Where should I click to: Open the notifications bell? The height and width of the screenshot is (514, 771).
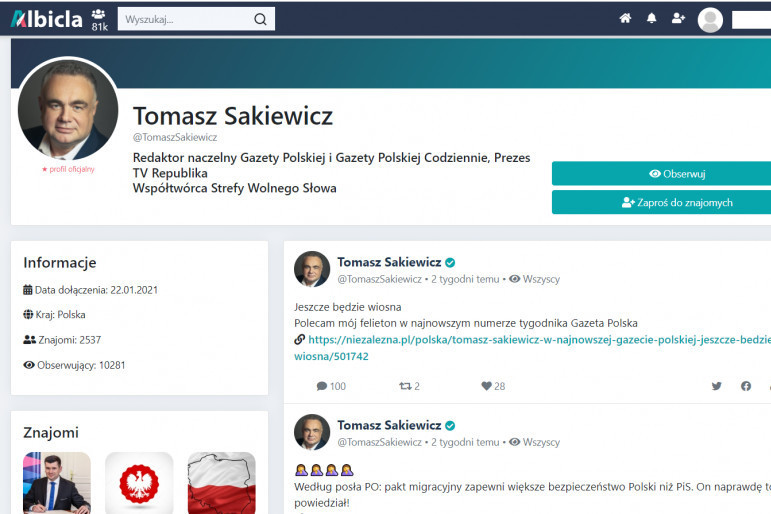point(652,18)
